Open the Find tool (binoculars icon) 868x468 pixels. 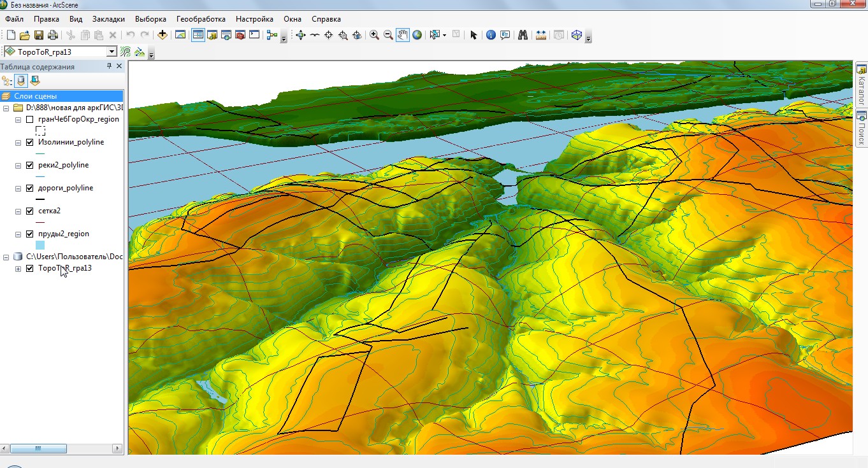(523, 35)
